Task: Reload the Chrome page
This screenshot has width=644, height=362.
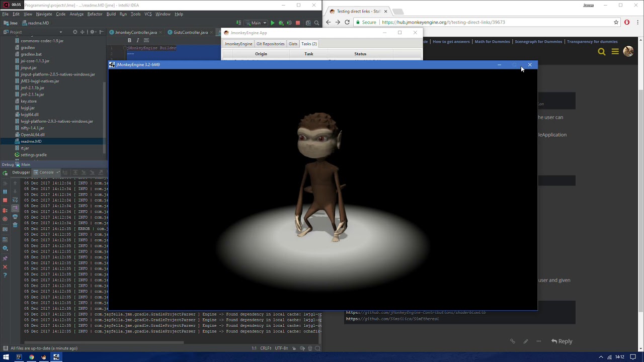Action: point(347,22)
